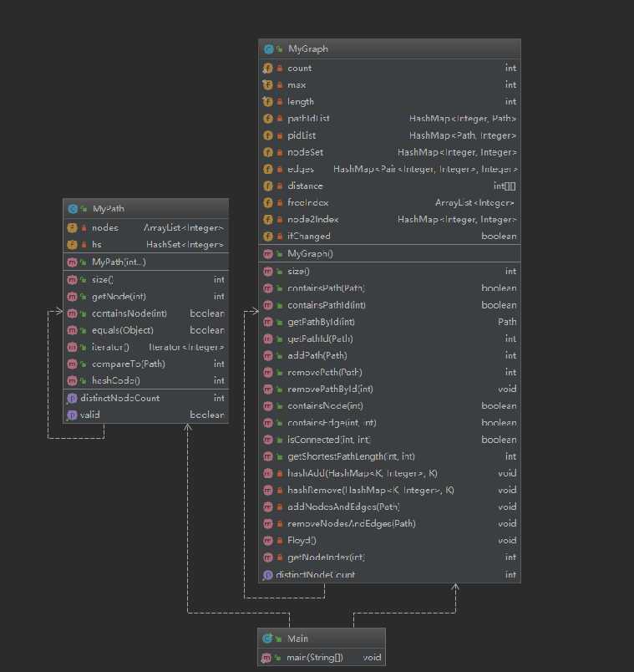Click the field icon next to nodeSet
634x672 pixels.
(x=268, y=152)
